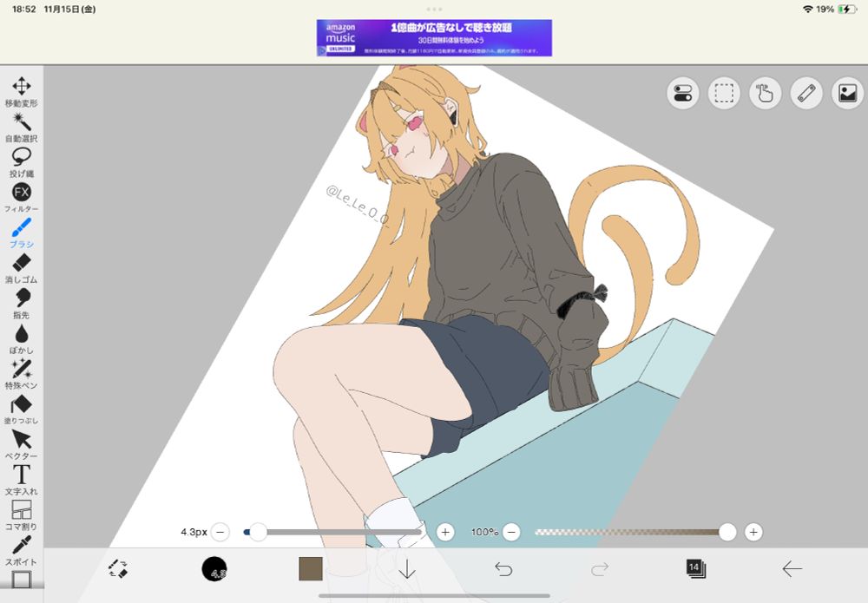868x603 pixels.
Task: Tap the 100% opacity value label
Action: point(484,532)
